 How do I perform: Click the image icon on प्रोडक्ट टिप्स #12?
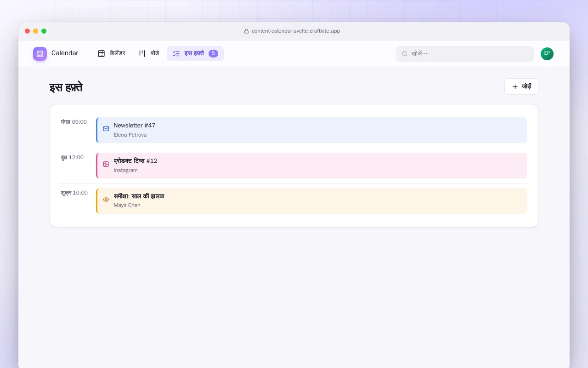tap(106, 164)
